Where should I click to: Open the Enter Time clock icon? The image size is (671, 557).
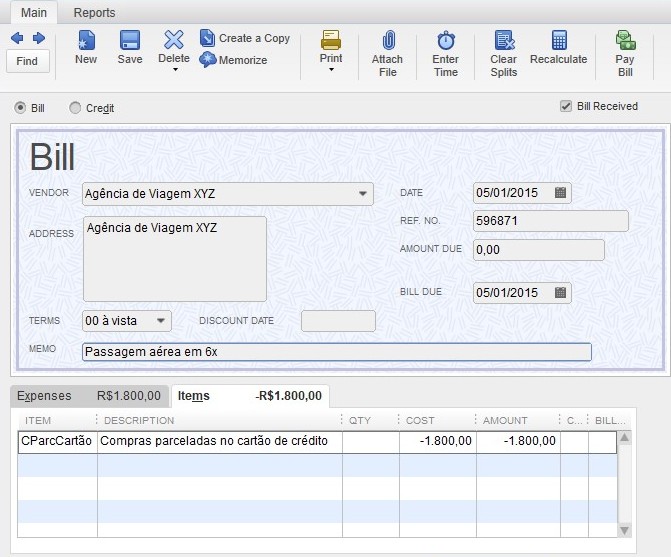(446, 41)
